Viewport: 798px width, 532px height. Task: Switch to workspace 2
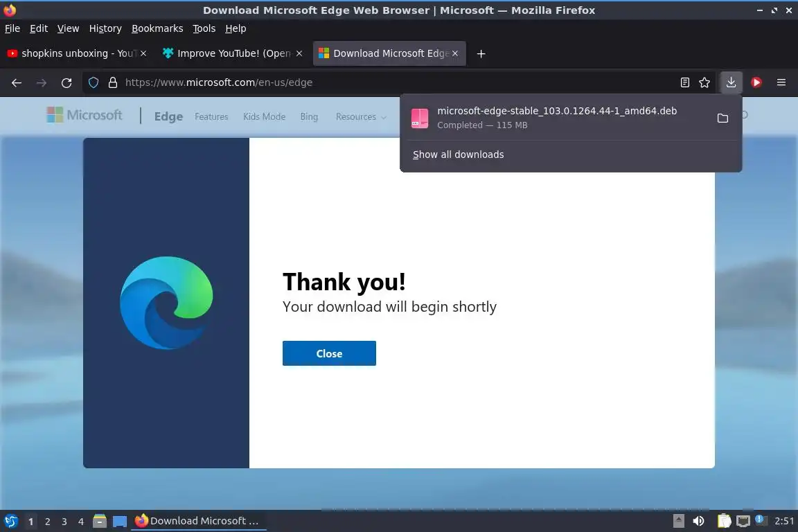tap(47, 522)
